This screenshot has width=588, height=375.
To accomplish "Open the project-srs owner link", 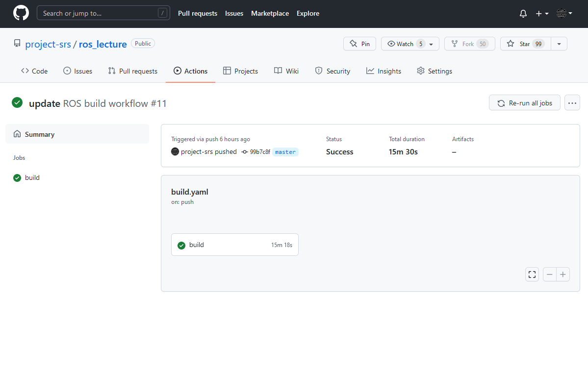I will pos(48,44).
